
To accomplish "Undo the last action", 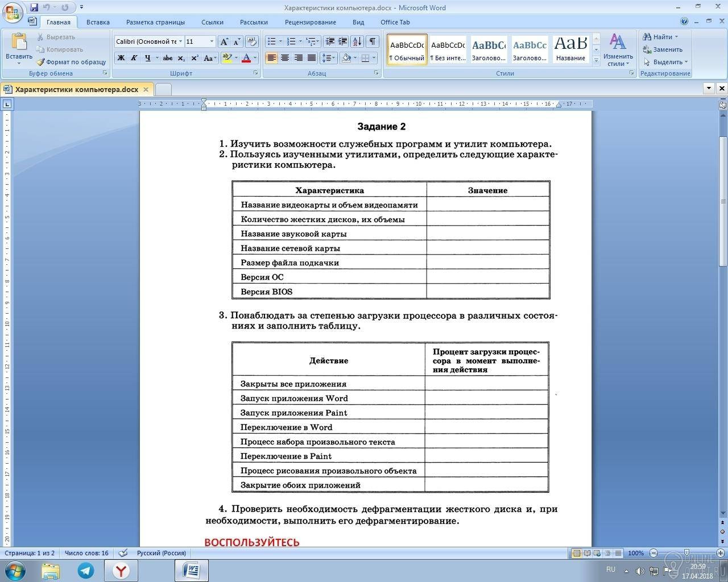I will point(47,7).
